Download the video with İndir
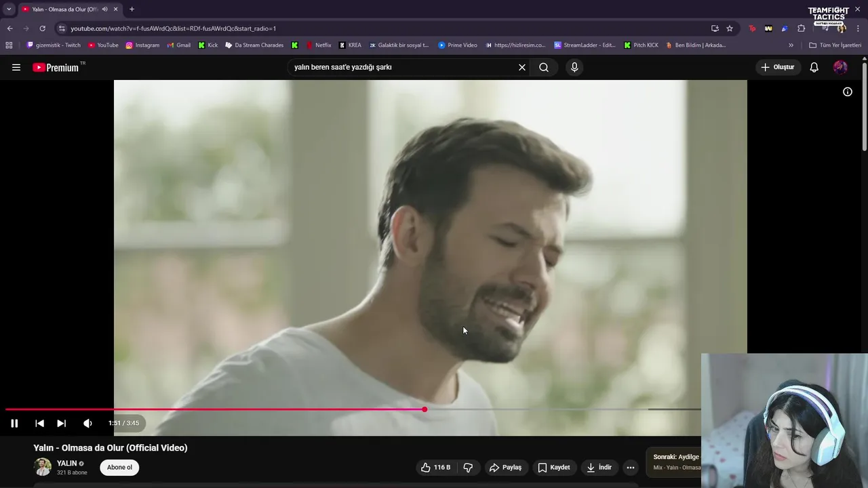Screen dimensions: 868x488 tap(599, 468)
